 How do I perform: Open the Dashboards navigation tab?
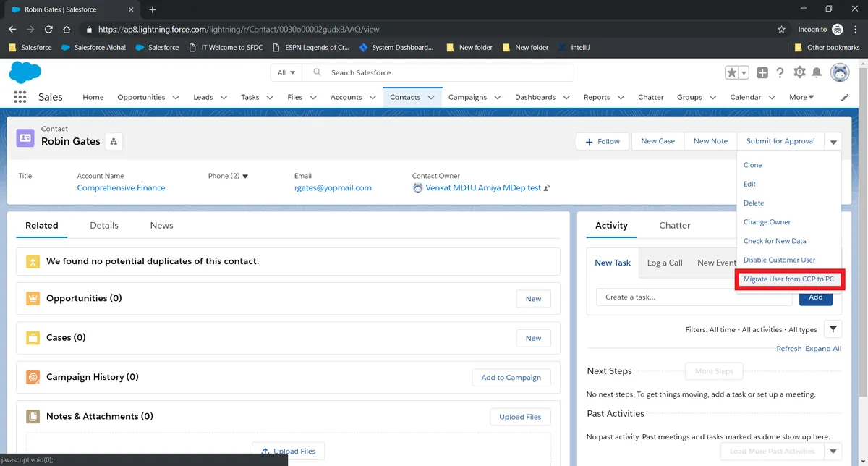535,97
